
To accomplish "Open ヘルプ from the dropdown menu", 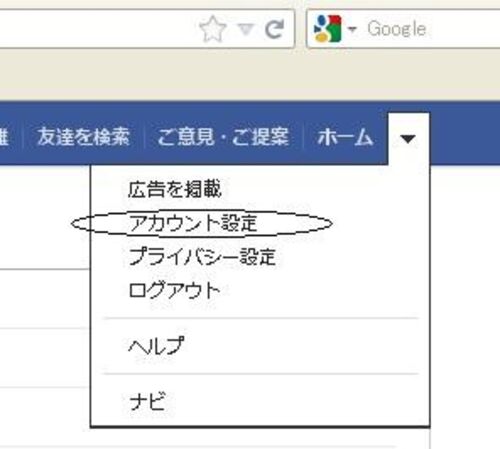I will click(156, 345).
